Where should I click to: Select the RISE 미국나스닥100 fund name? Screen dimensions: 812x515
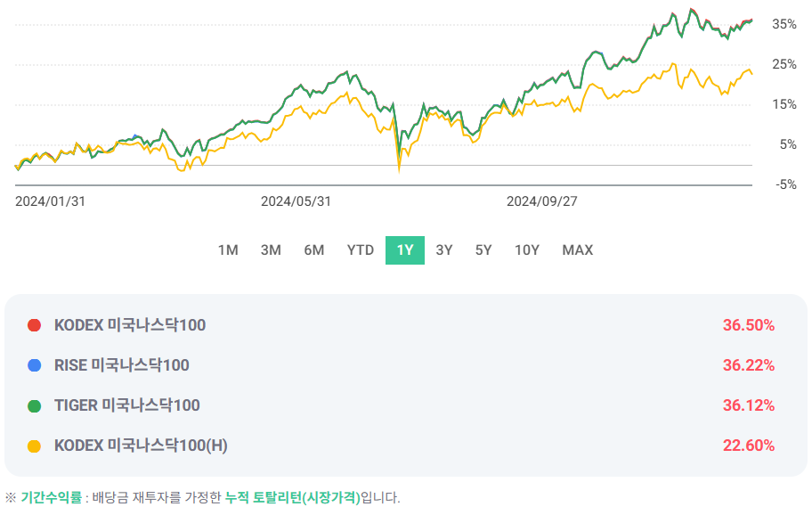click(122, 365)
